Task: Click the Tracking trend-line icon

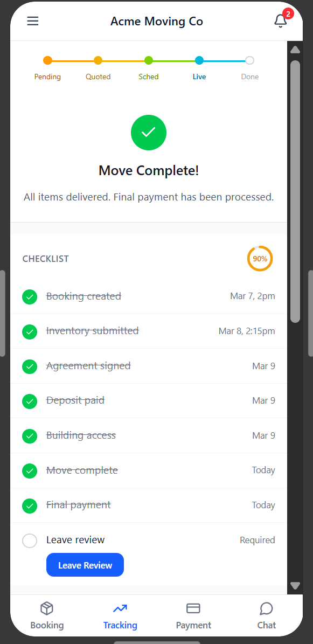Action: pos(120,608)
